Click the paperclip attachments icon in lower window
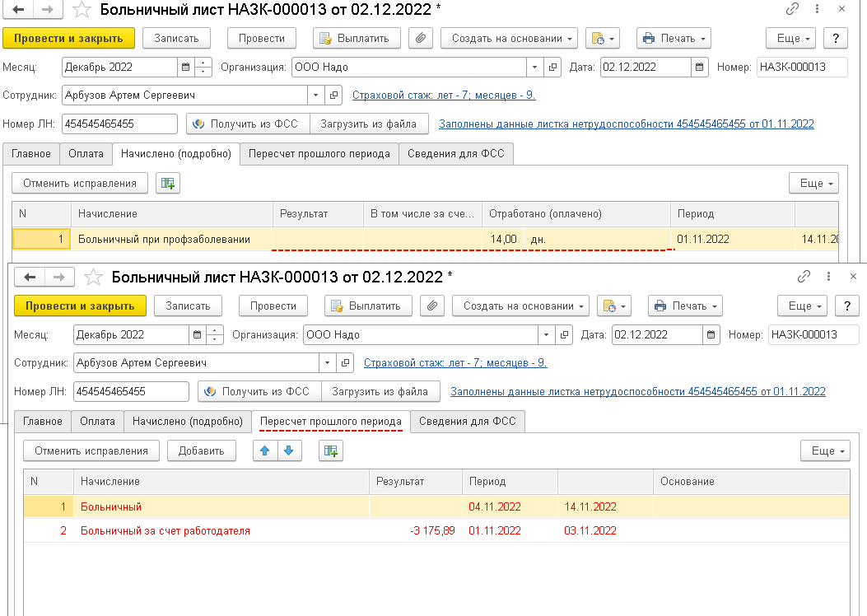Screen dimensions: 867x616 click(431, 306)
